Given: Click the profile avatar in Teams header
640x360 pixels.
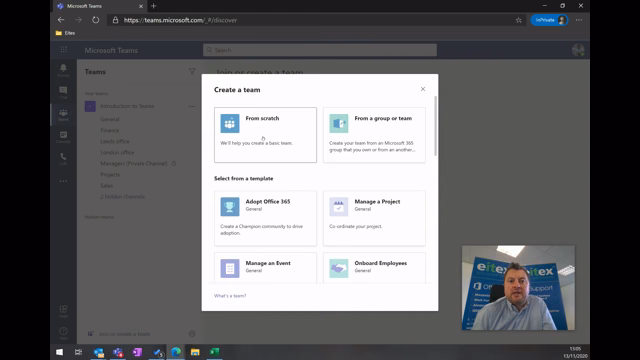Looking at the screenshot, I should coord(578,50).
